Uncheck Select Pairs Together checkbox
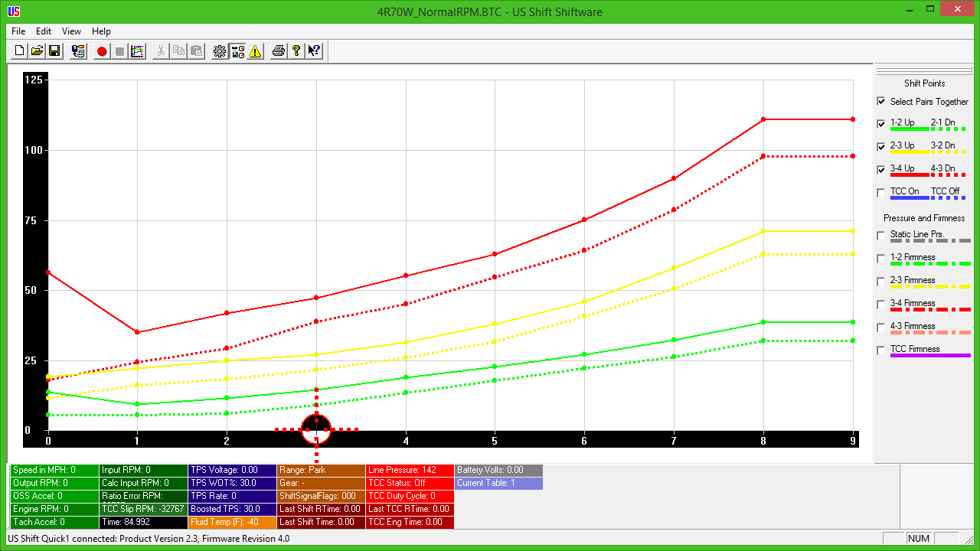Viewport: 980px width, 551px height. point(881,101)
